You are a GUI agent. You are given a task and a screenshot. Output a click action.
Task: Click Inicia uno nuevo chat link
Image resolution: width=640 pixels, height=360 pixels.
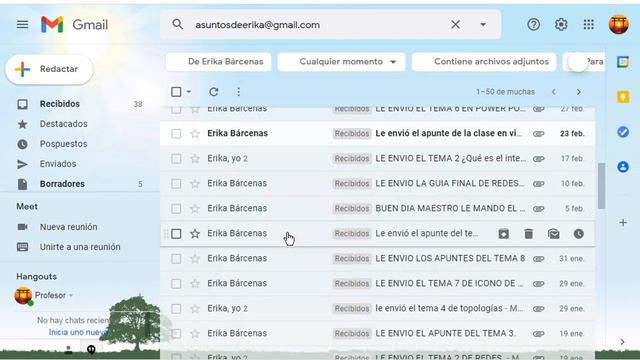click(x=78, y=332)
